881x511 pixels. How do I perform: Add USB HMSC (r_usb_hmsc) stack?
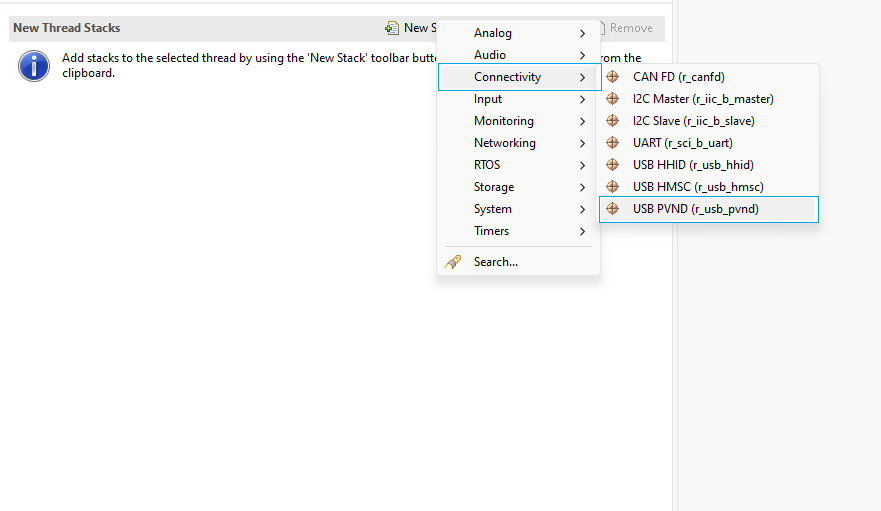coord(709,186)
